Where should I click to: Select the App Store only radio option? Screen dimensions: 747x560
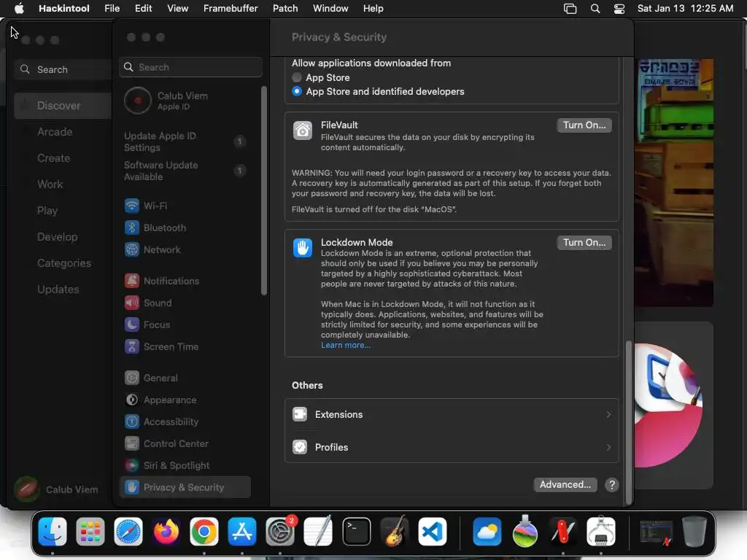297,77
